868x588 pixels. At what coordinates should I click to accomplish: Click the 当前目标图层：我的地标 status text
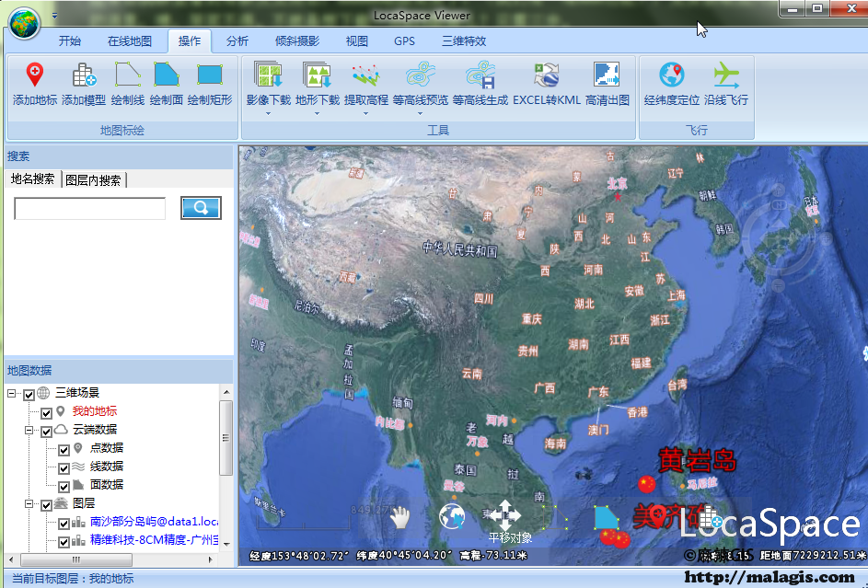(73, 579)
